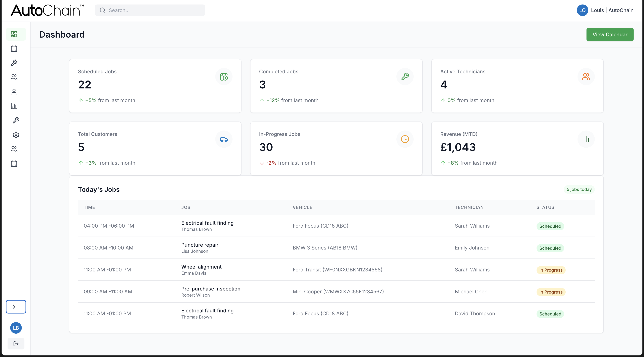The width and height of the screenshot is (644, 357).
Task: Open the single-person customers icon in the sidebar
Action: point(14,91)
